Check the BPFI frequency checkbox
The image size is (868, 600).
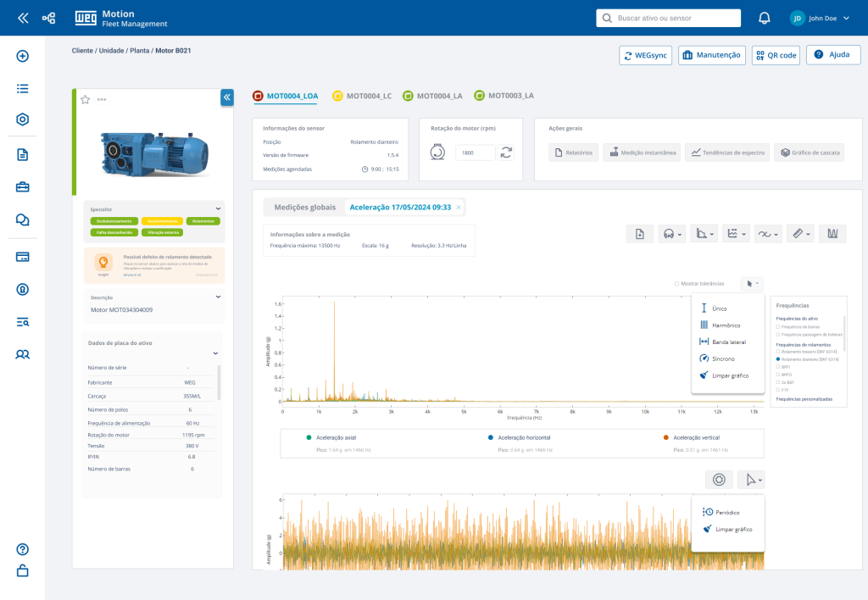(778, 367)
